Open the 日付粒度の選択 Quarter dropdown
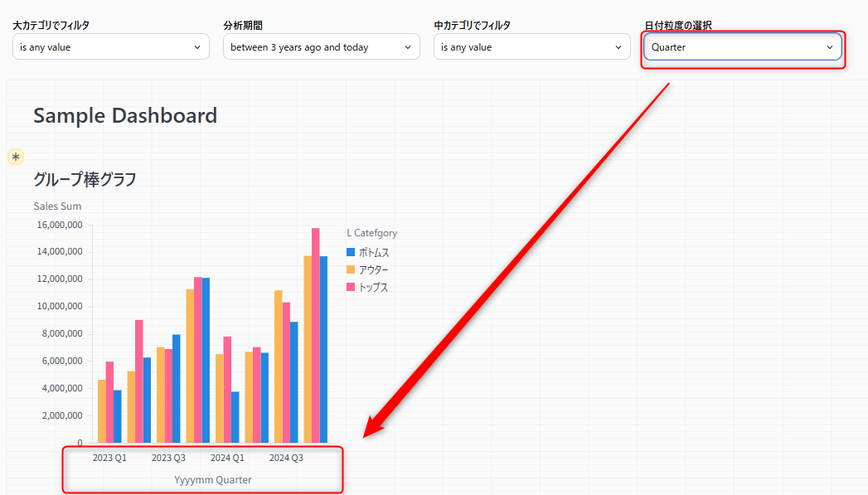This screenshot has height=495, width=868. (x=742, y=47)
